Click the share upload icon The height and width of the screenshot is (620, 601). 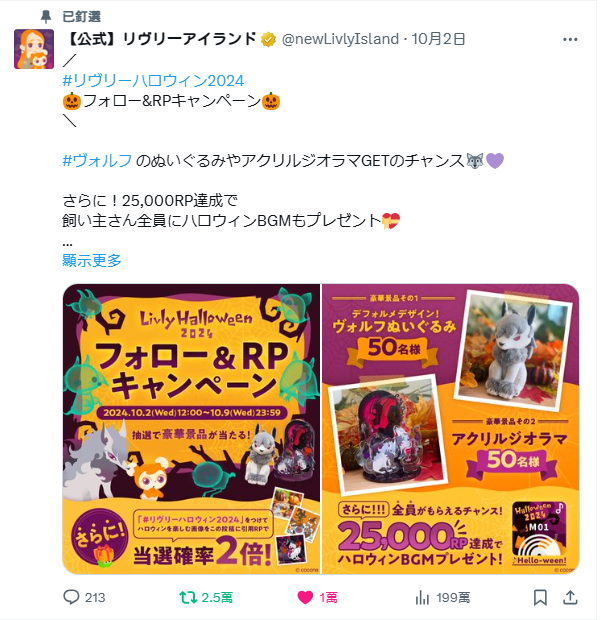tap(570, 597)
